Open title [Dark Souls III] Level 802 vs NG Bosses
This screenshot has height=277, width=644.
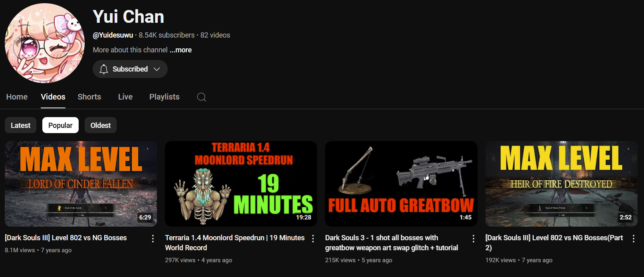coord(66,238)
